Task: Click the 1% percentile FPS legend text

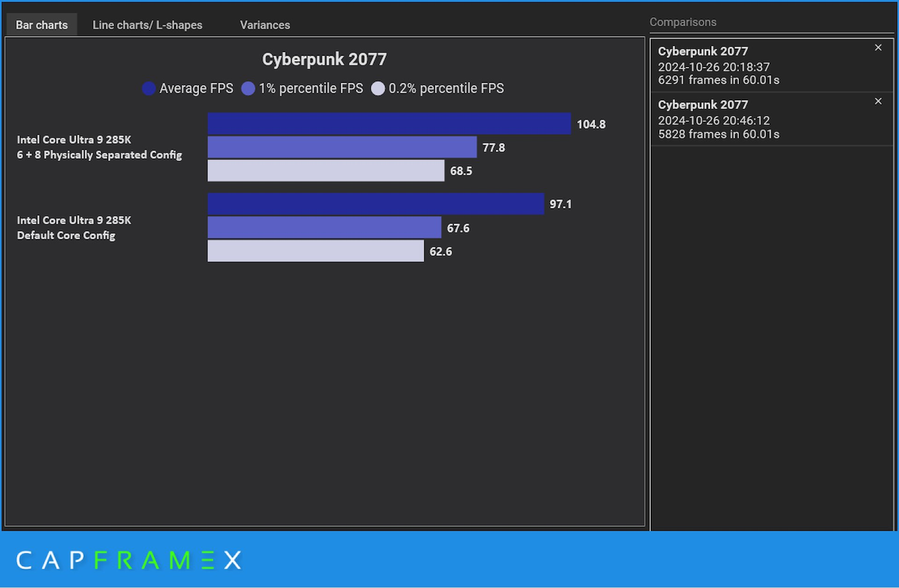Action: pos(311,88)
